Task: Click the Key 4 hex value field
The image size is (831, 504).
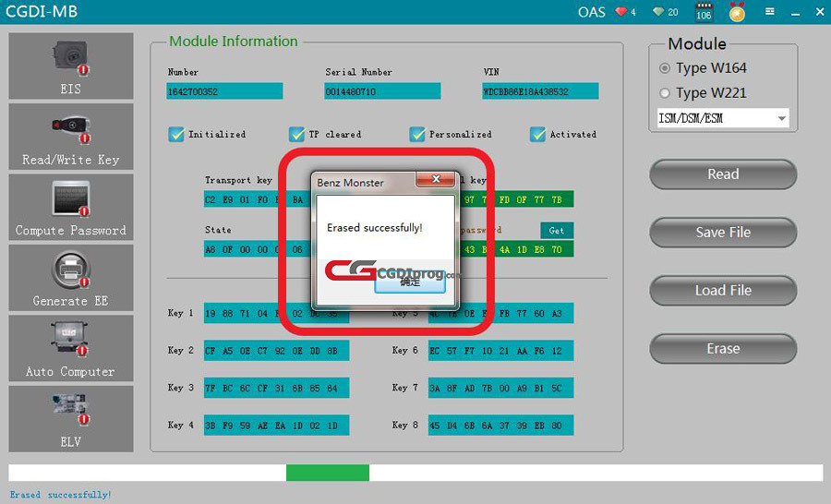Action: 276,425
